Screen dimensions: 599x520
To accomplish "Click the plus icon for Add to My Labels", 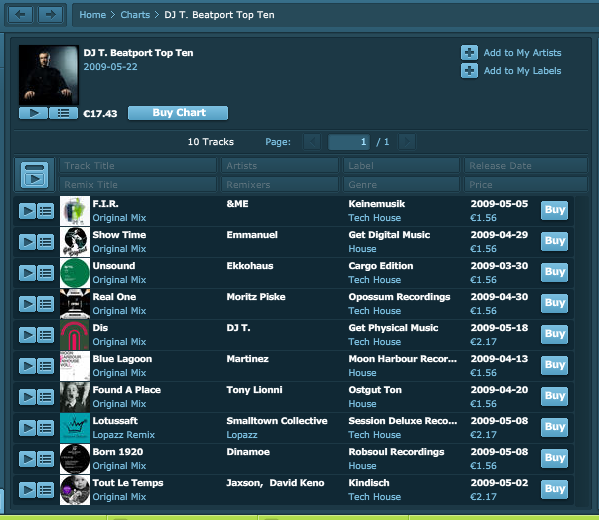I will coord(469,71).
